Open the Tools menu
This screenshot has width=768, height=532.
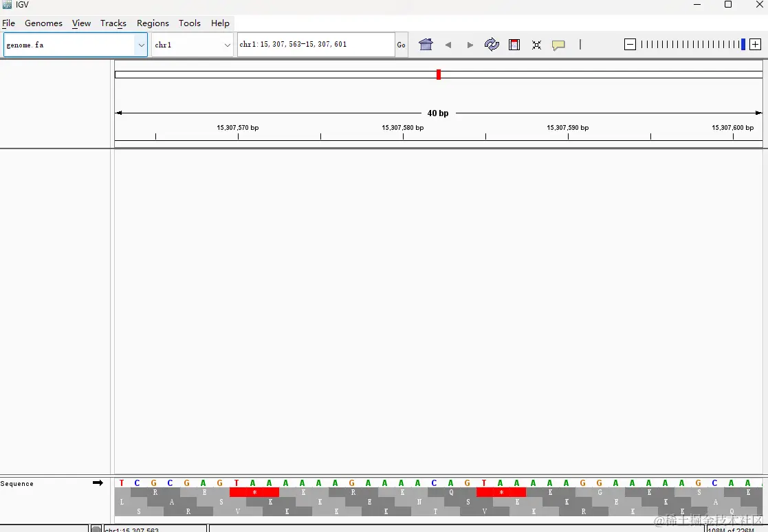(190, 23)
